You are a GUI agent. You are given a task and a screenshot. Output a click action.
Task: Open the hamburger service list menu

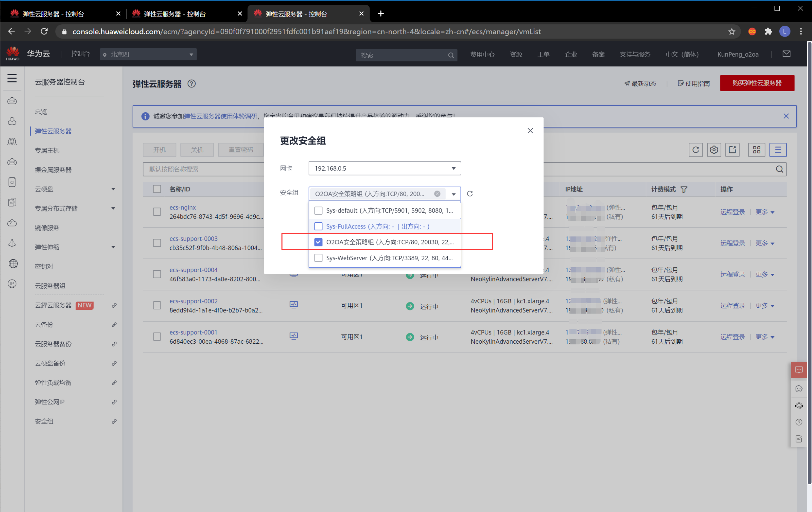(x=12, y=78)
